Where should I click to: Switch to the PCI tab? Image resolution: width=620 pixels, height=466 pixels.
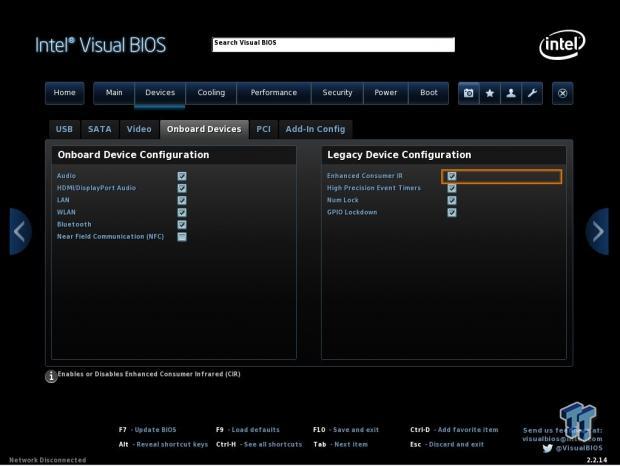(x=263, y=129)
